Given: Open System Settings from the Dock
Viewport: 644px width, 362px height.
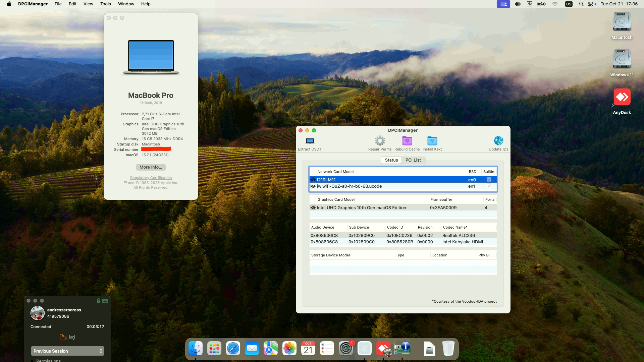Looking at the screenshot, I should pos(346,349).
